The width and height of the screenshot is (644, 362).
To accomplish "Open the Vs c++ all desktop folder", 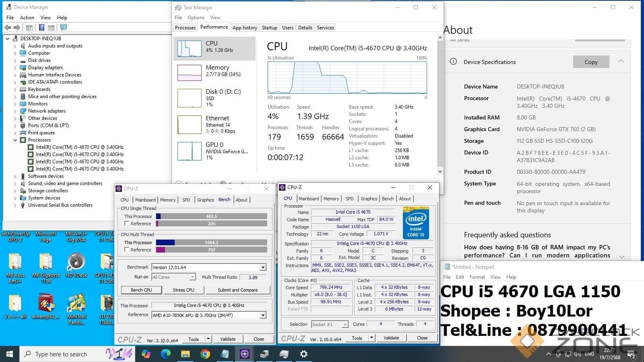I will (x=15, y=306).
